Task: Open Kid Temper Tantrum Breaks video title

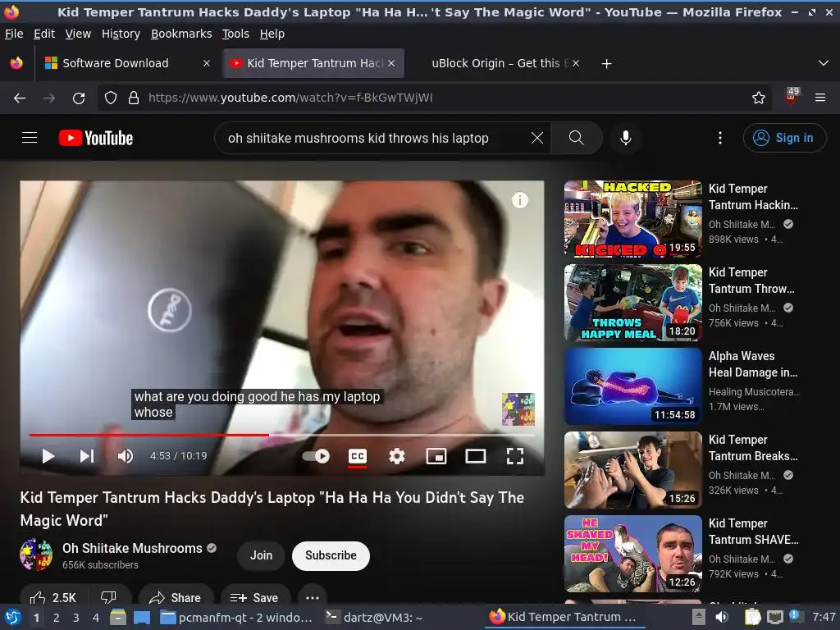Action: tap(753, 448)
